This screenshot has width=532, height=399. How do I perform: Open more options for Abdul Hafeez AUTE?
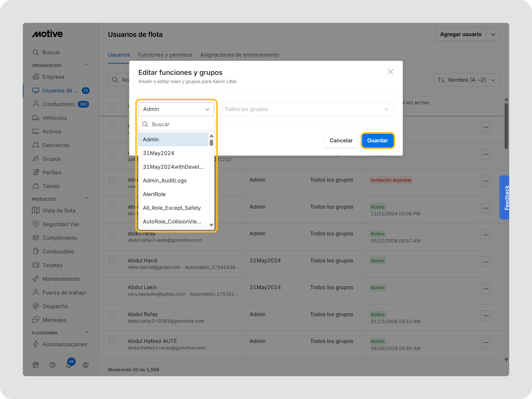point(486,342)
